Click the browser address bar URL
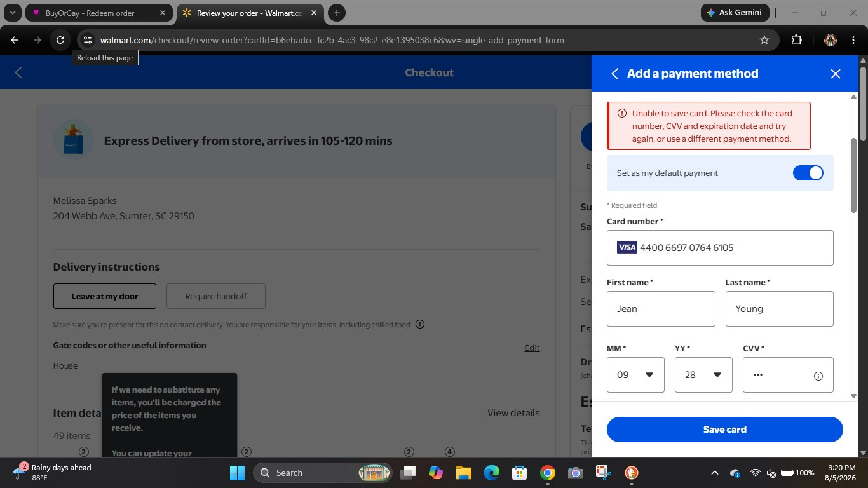Screen dimensions: 868x488 click(x=332, y=40)
